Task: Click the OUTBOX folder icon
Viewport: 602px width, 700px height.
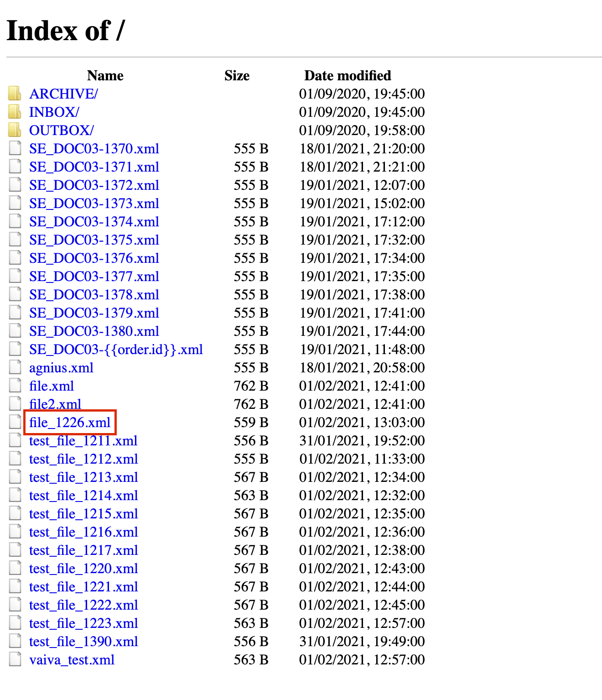Action: click(14, 130)
